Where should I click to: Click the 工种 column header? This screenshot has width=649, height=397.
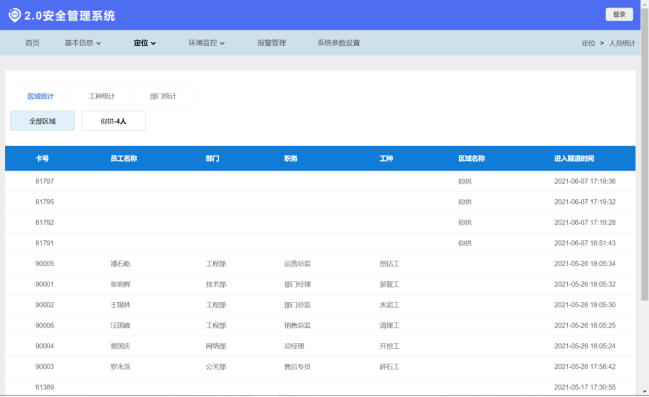click(x=386, y=159)
